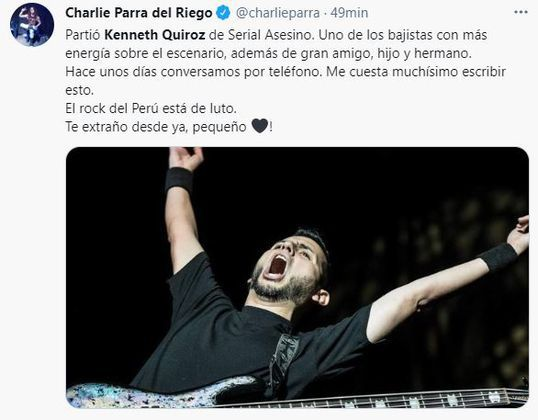Open the 49min timestamp link
The image size is (538, 420).
(x=349, y=13)
